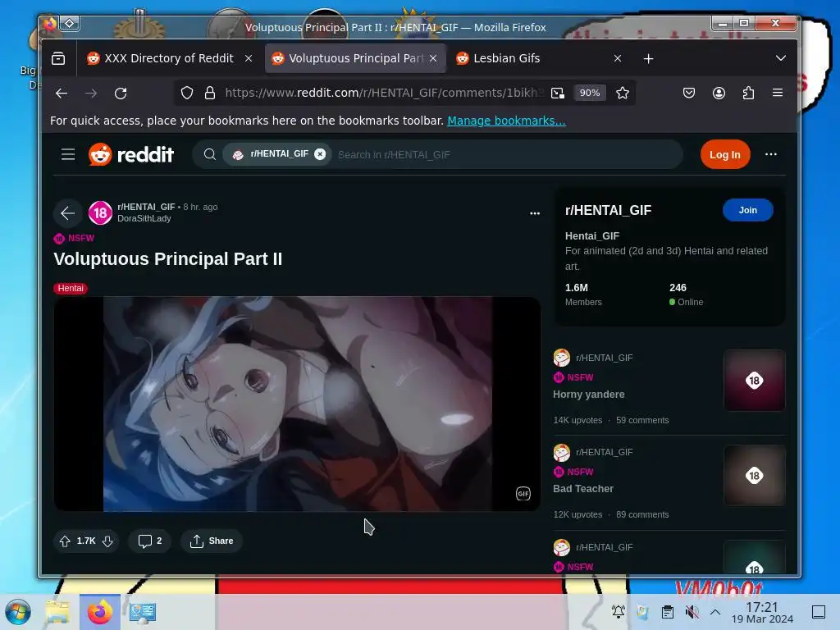Close the Lesbian Gifs tab
This screenshot has height=630, width=840.
618,58
